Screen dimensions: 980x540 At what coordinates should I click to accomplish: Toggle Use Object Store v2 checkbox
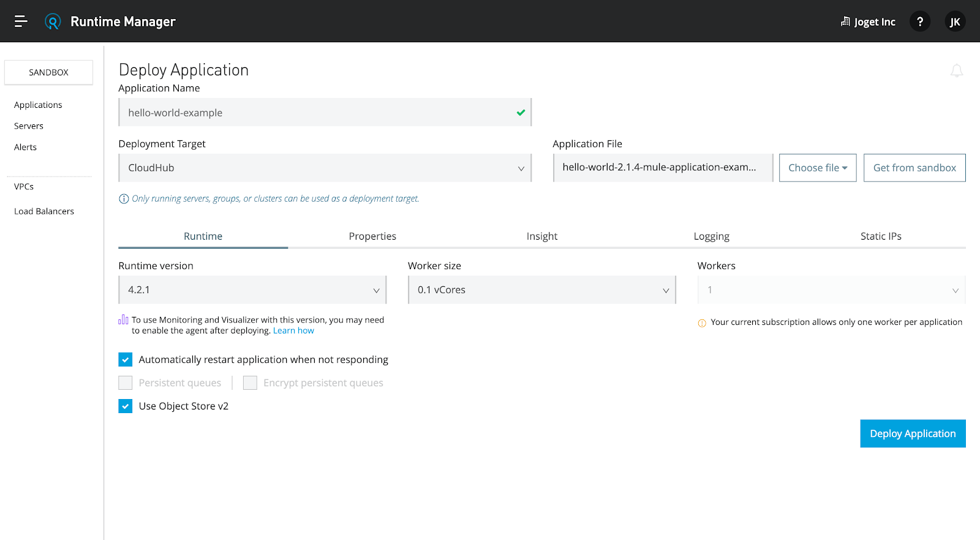pyautogui.click(x=126, y=406)
